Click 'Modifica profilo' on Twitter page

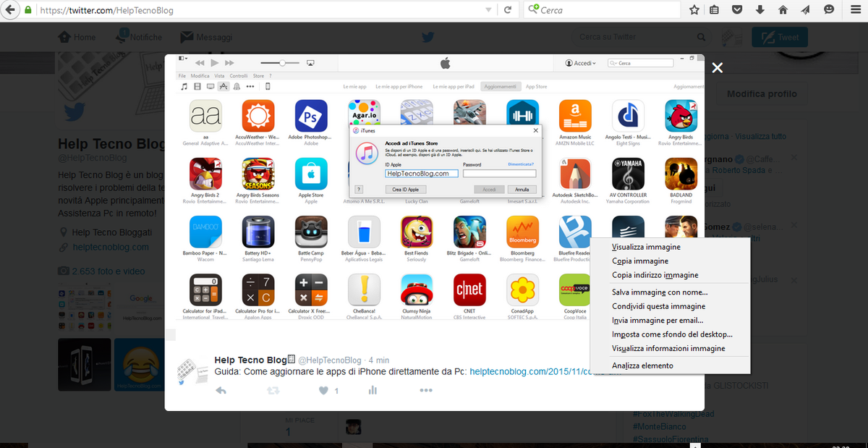tap(762, 94)
